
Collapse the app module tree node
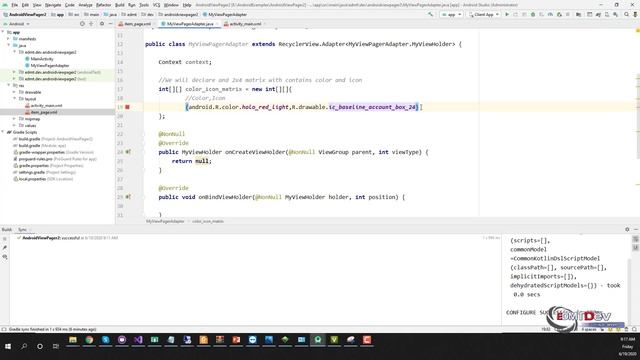click(x=3, y=32)
